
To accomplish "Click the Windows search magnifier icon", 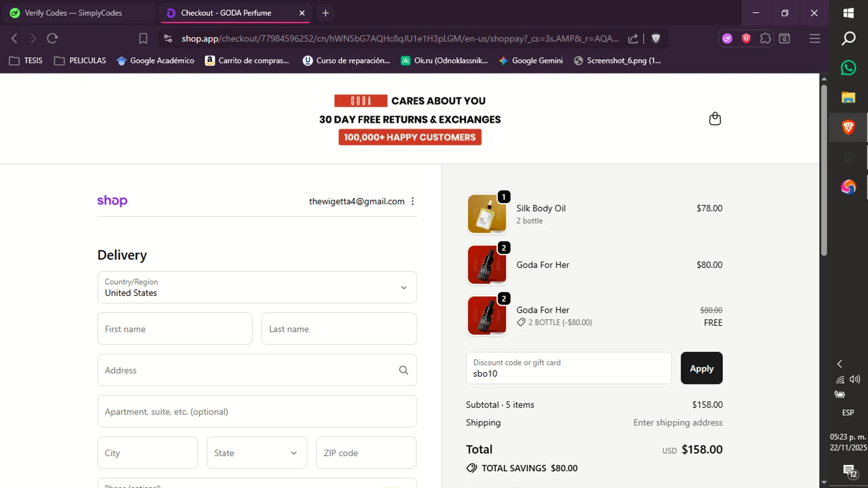I will pos(848,38).
